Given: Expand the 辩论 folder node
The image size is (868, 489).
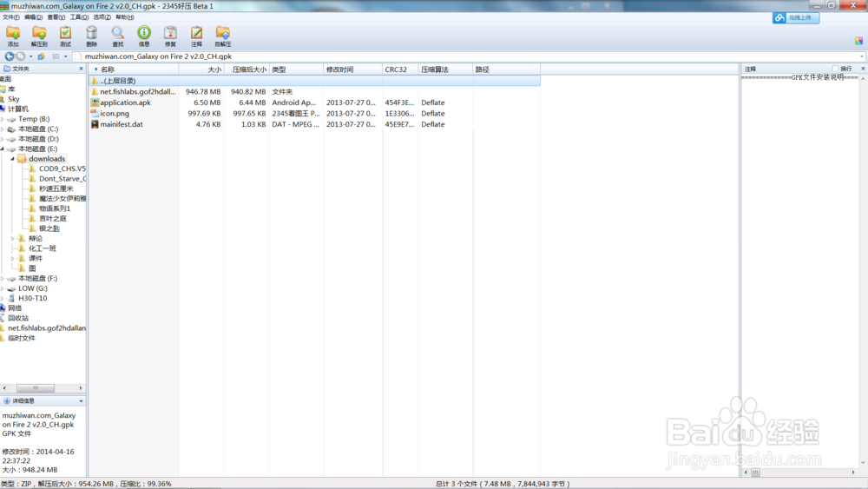Looking at the screenshot, I should pos(13,239).
